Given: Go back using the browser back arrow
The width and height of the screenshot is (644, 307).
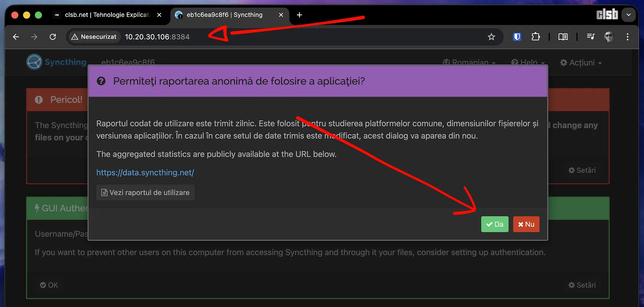Looking at the screenshot, I should (x=16, y=37).
